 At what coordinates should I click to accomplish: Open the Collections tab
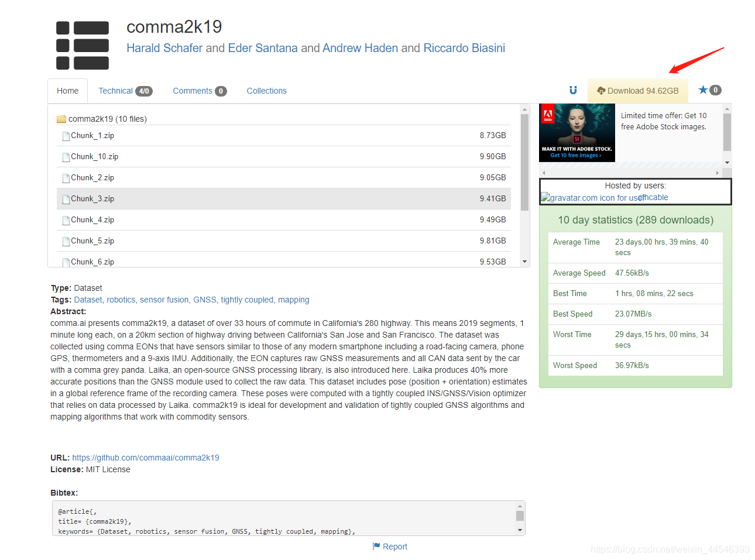[266, 91]
